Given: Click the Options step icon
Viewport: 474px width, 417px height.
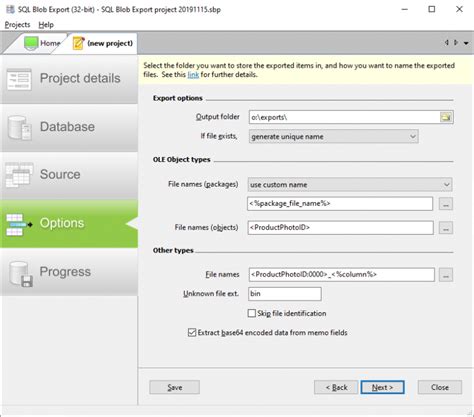Looking at the screenshot, I should 19,224.
